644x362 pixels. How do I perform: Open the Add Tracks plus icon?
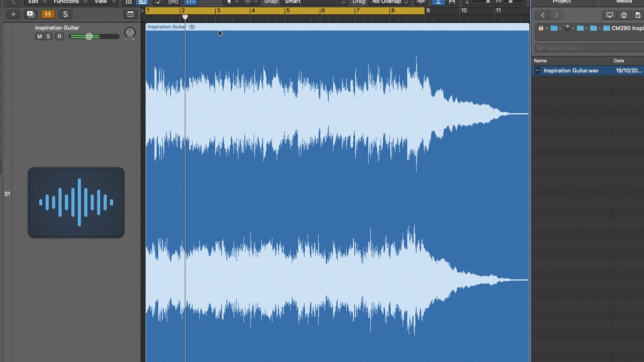click(12, 14)
